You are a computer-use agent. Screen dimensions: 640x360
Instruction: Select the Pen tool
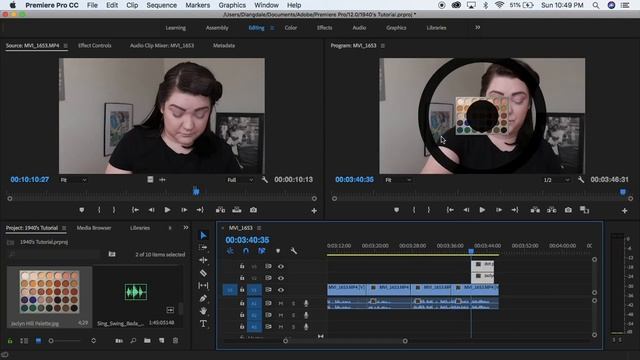[x=203, y=298]
